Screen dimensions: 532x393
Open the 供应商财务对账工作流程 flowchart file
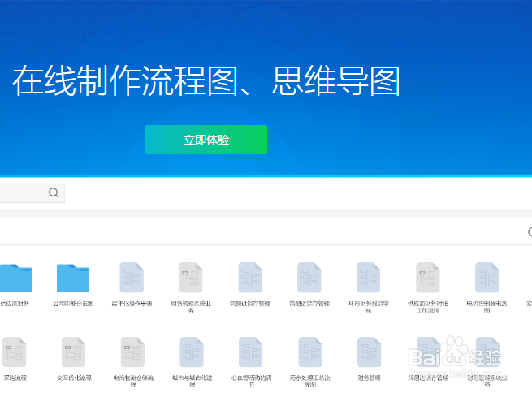(x=428, y=278)
